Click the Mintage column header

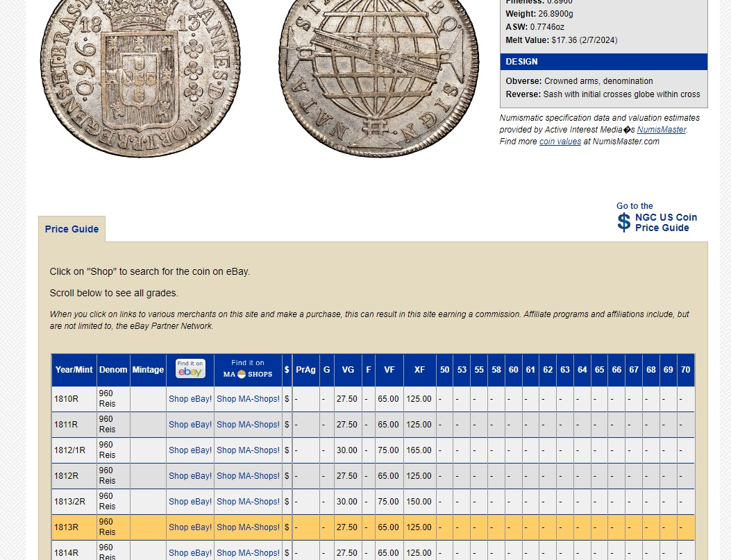tap(148, 370)
